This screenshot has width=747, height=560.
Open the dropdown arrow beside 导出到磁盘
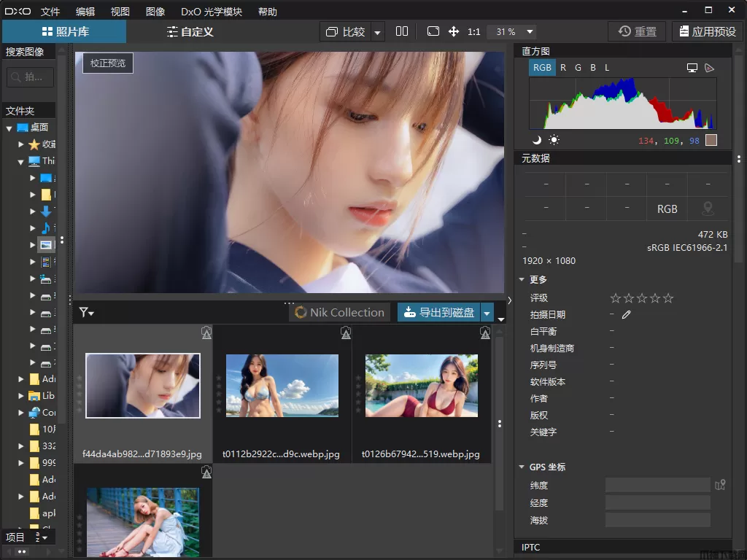[x=487, y=313]
